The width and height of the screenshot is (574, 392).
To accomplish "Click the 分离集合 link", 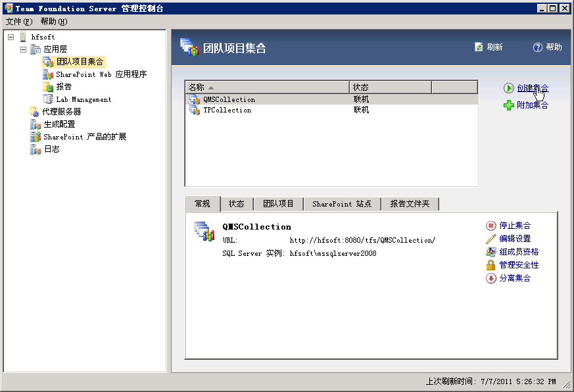I will click(x=515, y=278).
